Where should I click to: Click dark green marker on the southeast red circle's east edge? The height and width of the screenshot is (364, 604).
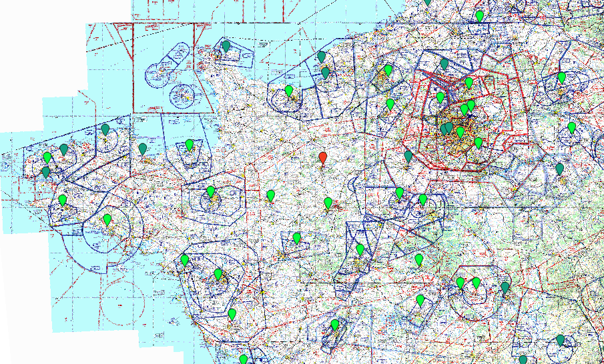tap(505, 288)
